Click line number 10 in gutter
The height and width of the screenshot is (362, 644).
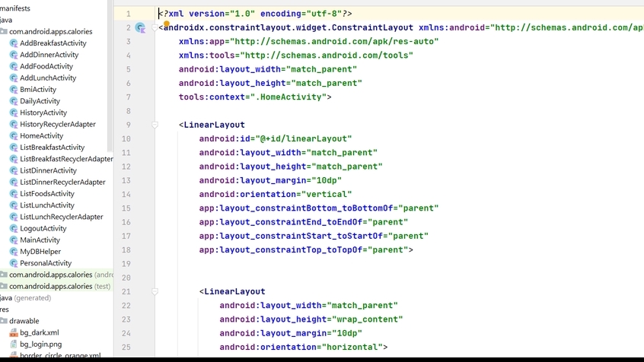126,138
